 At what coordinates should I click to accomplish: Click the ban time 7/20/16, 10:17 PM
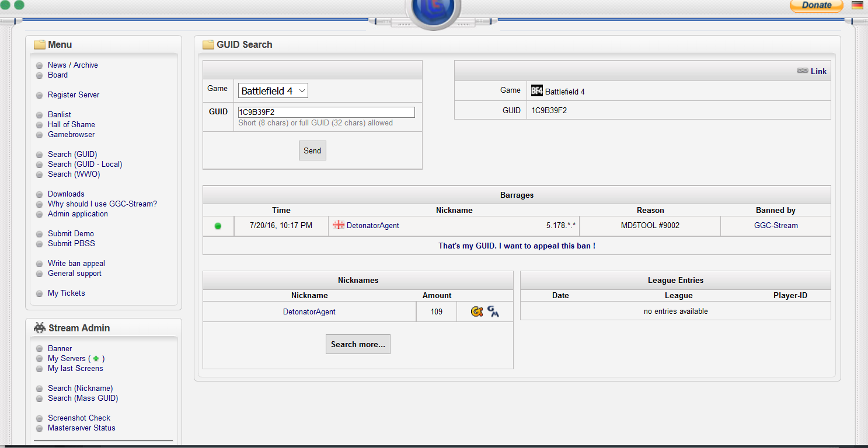(x=281, y=225)
